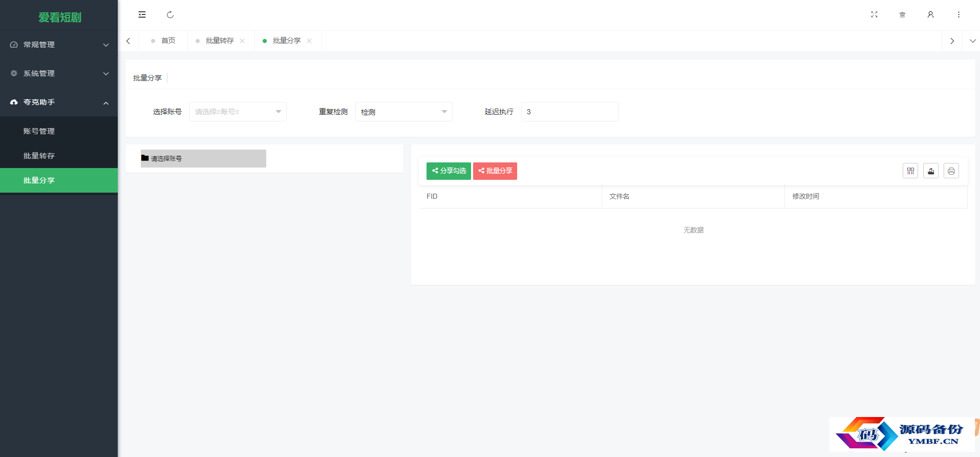Click the green 分享勾选 button
Screen dimensions: 980x457
tap(449, 171)
